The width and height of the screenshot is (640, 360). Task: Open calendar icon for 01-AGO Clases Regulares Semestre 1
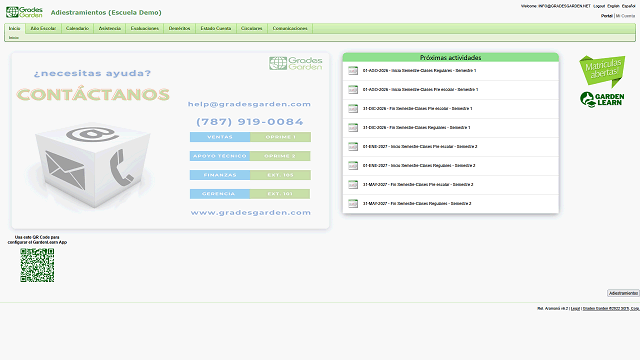(353, 71)
